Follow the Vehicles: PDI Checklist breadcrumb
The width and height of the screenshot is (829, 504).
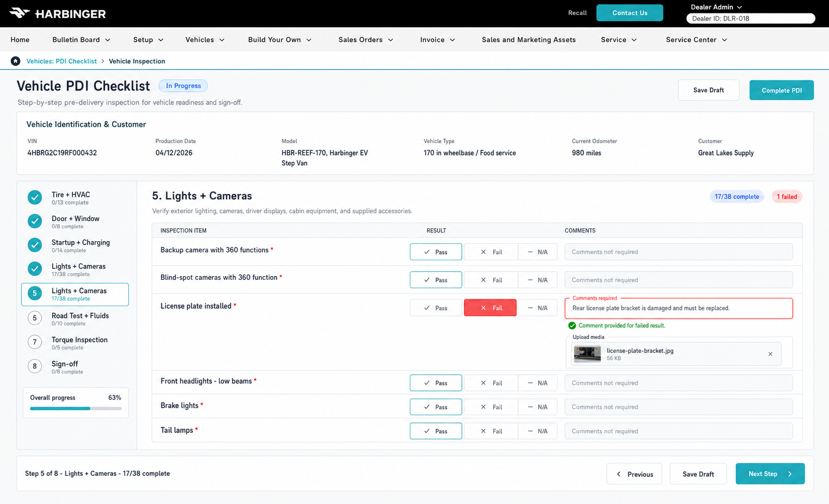(61, 61)
